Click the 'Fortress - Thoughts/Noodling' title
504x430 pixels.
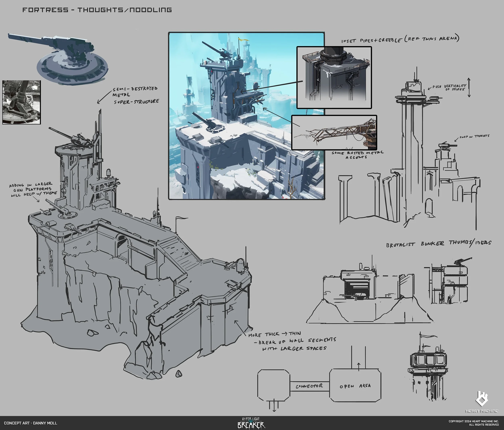click(97, 10)
